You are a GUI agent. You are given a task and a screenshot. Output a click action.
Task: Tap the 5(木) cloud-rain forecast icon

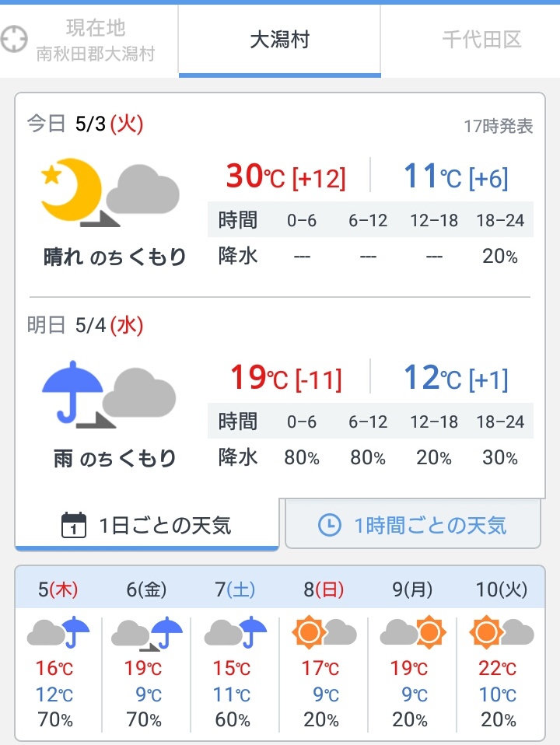(58, 632)
